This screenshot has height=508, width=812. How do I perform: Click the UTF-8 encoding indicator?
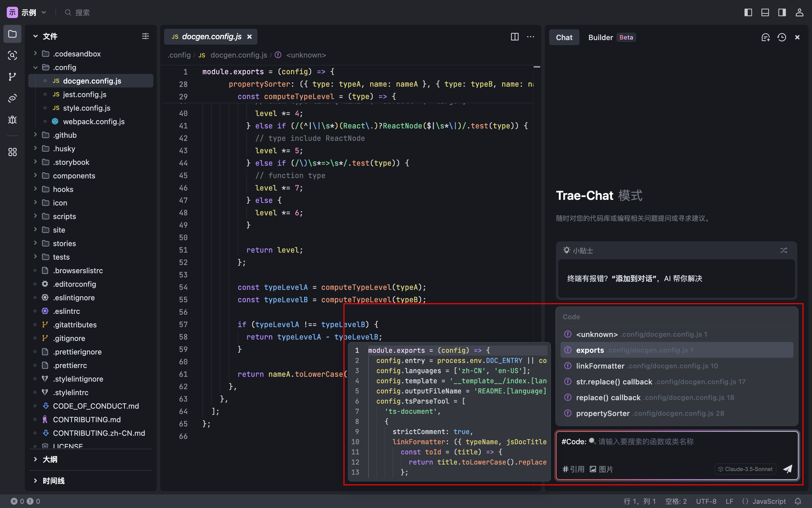[706, 501]
